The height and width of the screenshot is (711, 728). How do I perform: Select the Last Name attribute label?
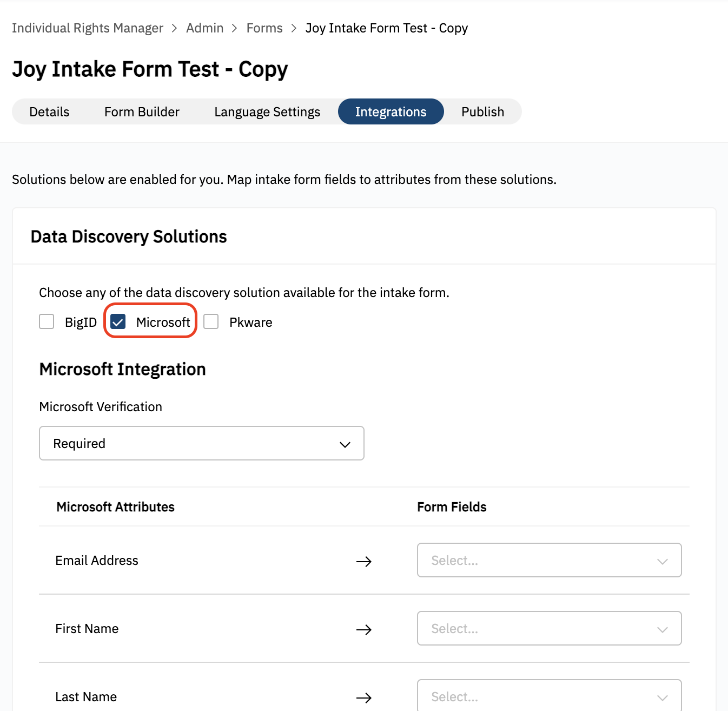coord(86,697)
